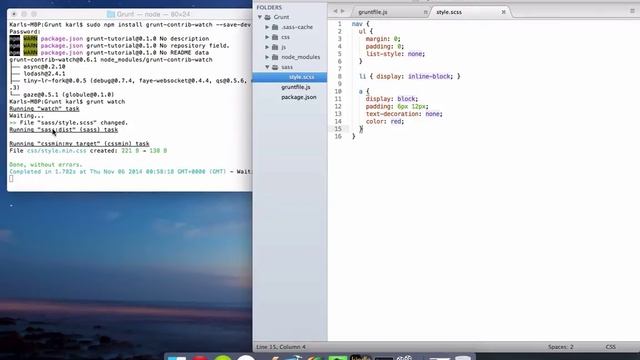Open the tab list dropdown at right
Image resolution: width=640 pixels, height=360 pixels.
tap(632, 11)
